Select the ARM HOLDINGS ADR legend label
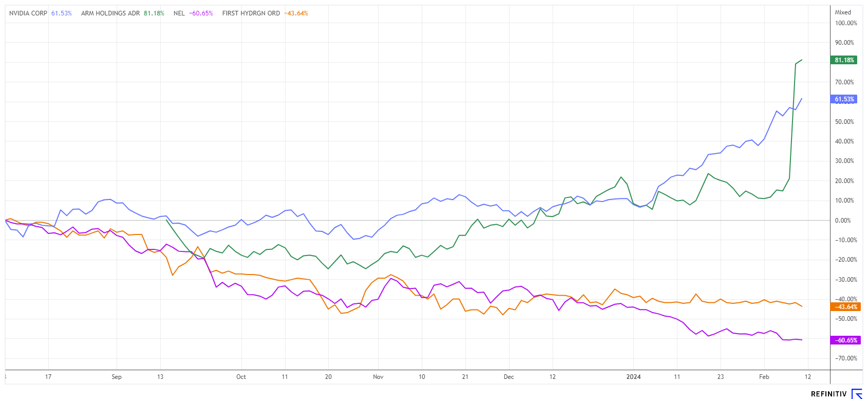This screenshot has width=868, height=399. pyautogui.click(x=110, y=13)
